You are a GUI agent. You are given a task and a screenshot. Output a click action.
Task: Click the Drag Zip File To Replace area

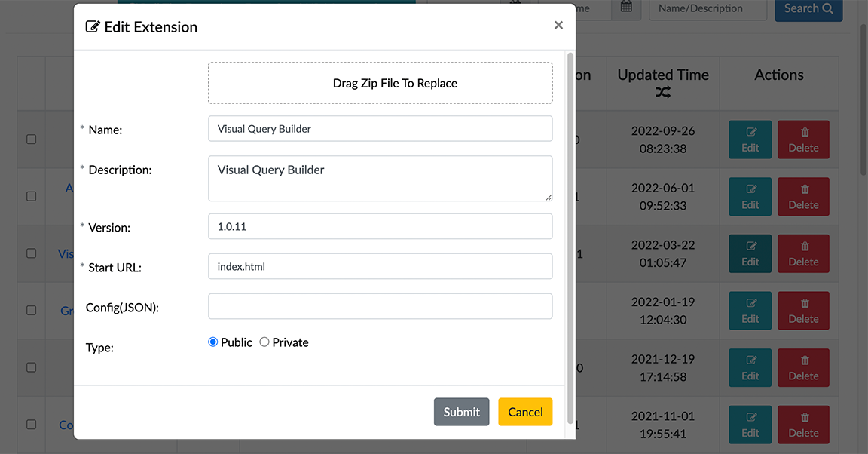(380, 83)
